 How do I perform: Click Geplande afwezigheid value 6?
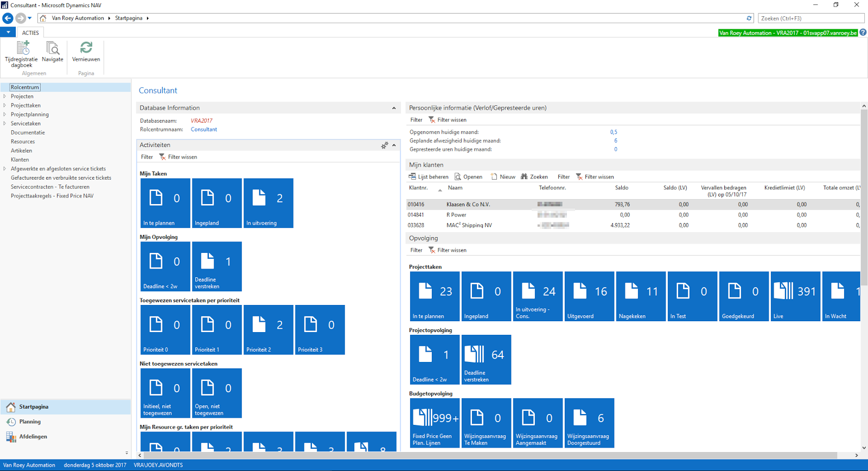(616, 141)
